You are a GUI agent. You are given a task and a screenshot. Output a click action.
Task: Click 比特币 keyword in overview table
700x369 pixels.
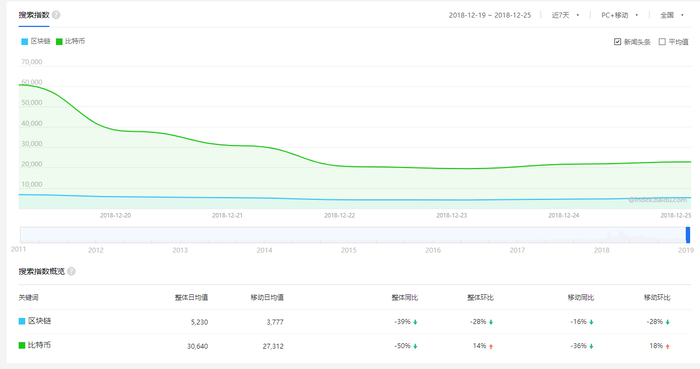pos(39,345)
